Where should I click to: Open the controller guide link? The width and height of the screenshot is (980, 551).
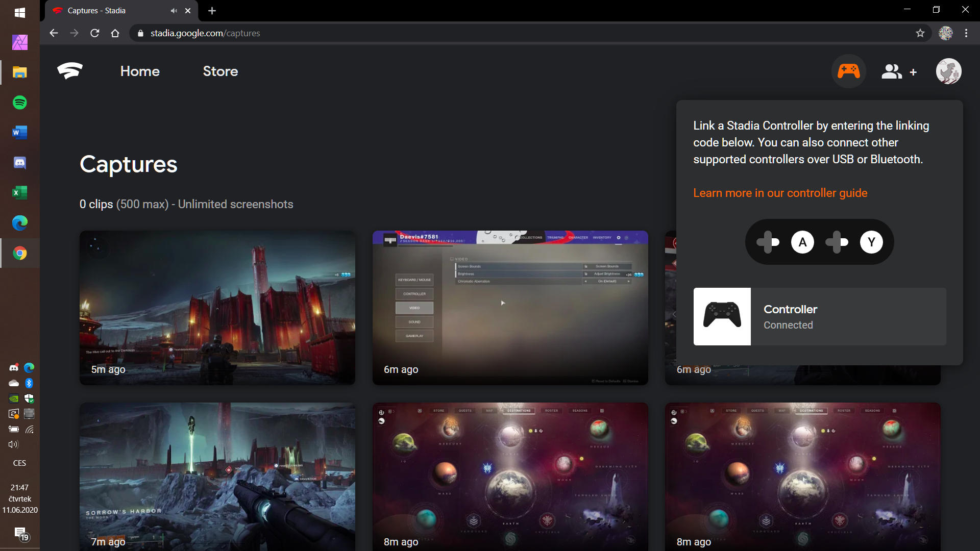click(x=780, y=193)
